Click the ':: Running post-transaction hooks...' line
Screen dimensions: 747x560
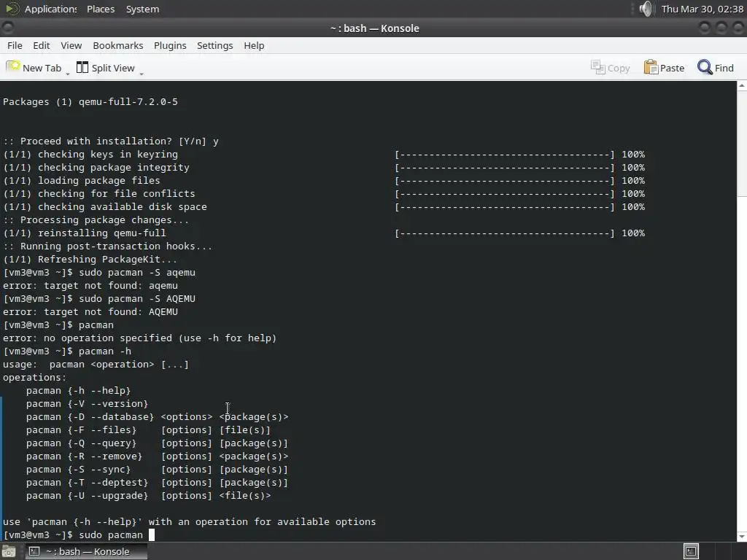(x=108, y=246)
